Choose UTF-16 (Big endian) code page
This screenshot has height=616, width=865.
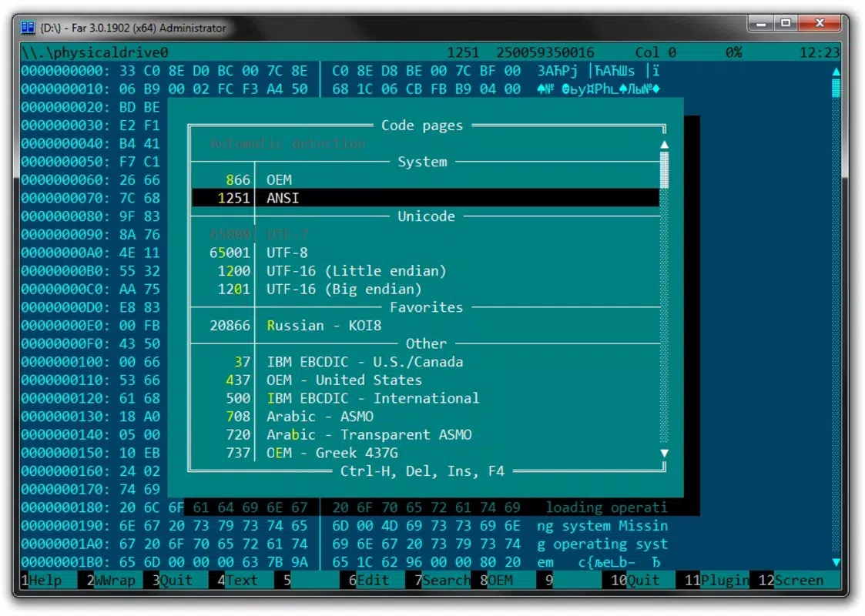pos(425,289)
